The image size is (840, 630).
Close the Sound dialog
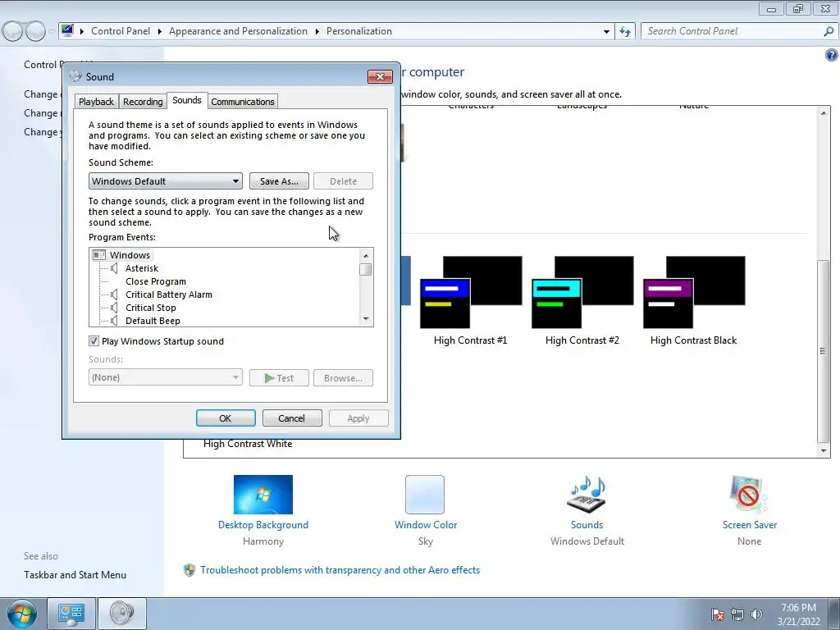tap(380, 76)
